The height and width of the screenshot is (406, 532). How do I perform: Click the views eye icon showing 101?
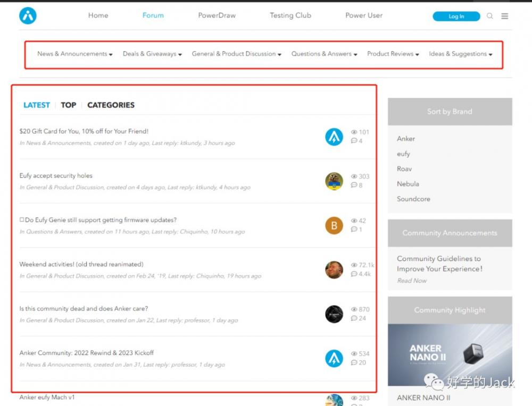click(354, 132)
